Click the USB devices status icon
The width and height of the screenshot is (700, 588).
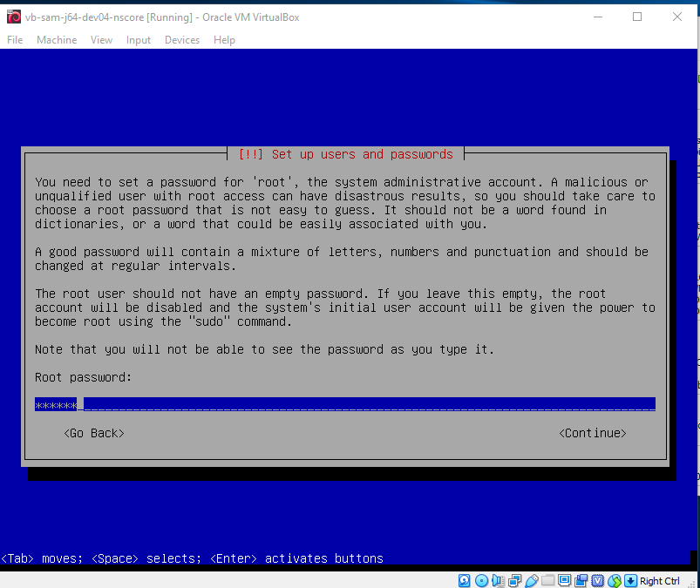pos(532,580)
